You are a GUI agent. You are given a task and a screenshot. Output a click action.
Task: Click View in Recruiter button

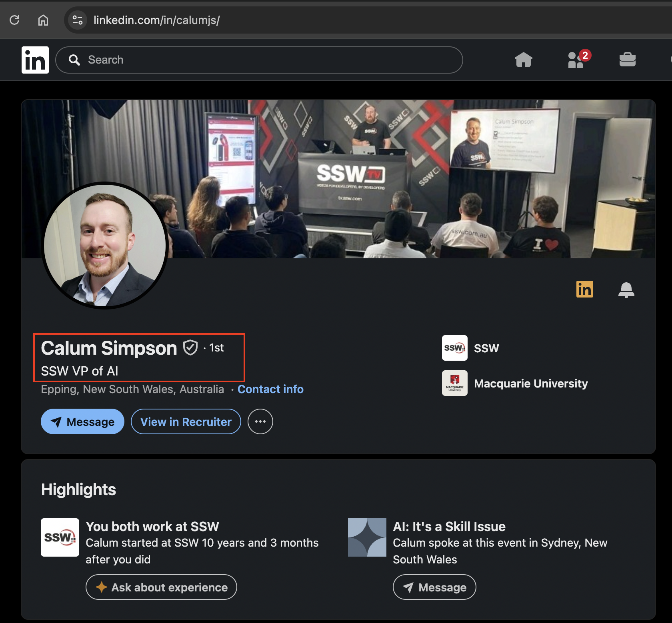point(186,421)
